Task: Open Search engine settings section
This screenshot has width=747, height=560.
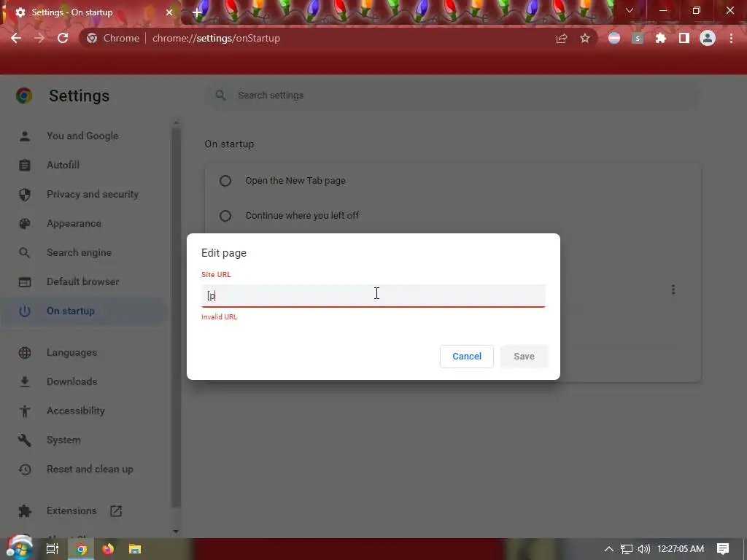Action: pyautogui.click(x=79, y=252)
